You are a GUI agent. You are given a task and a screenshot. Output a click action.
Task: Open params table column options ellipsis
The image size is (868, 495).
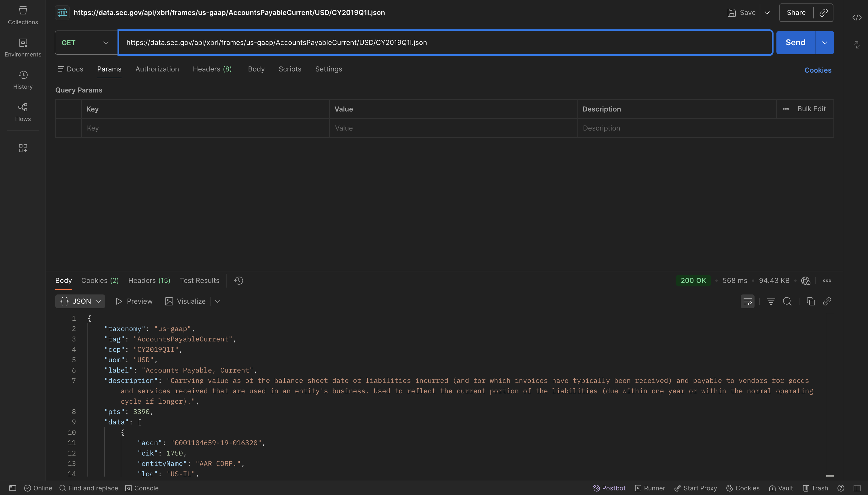pyautogui.click(x=786, y=109)
